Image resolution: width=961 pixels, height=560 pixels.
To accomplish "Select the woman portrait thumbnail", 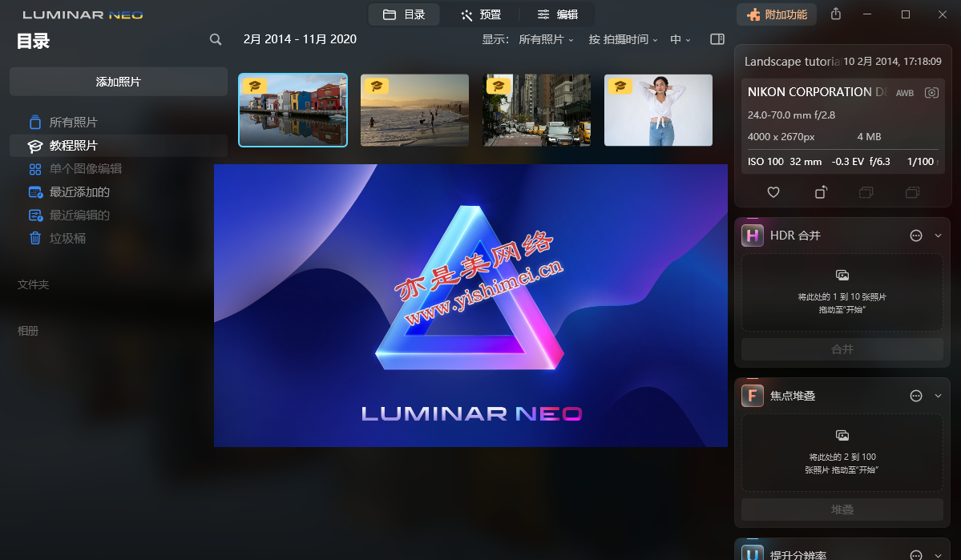I will point(658,111).
